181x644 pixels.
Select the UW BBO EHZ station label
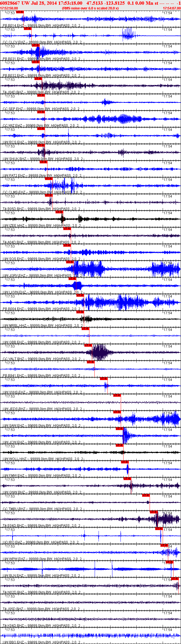[x=14, y=642]
